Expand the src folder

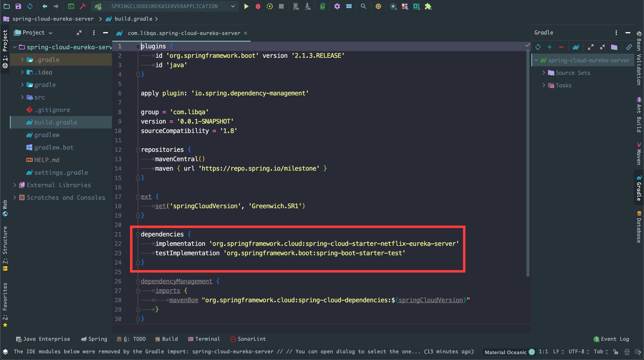pos(22,97)
